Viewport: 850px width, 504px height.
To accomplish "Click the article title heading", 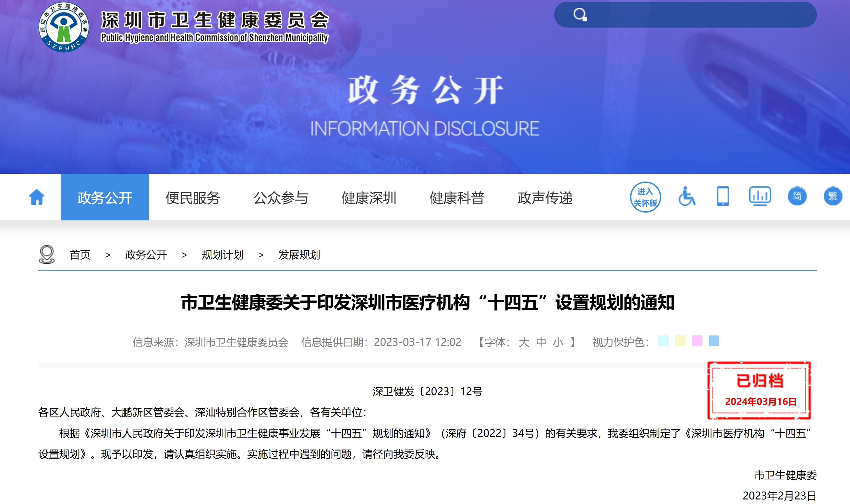I will [428, 303].
